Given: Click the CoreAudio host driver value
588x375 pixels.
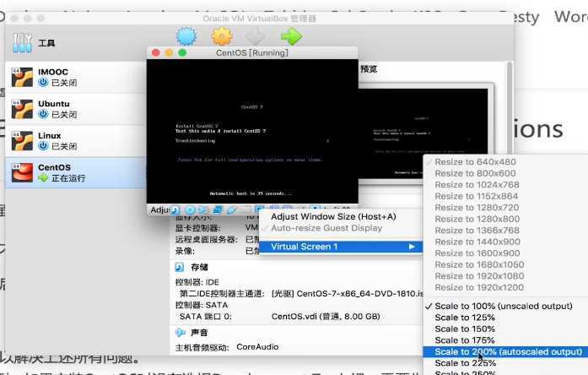Looking at the screenshot, I should 257,347.
